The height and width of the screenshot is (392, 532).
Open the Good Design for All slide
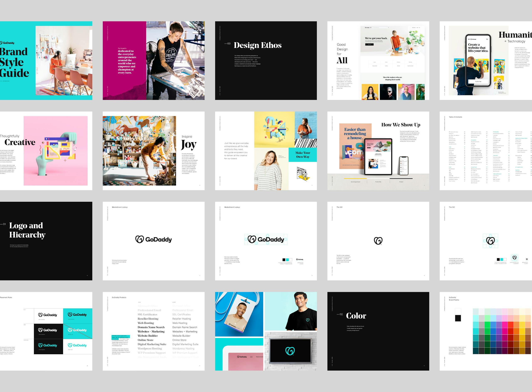[378, 60]
